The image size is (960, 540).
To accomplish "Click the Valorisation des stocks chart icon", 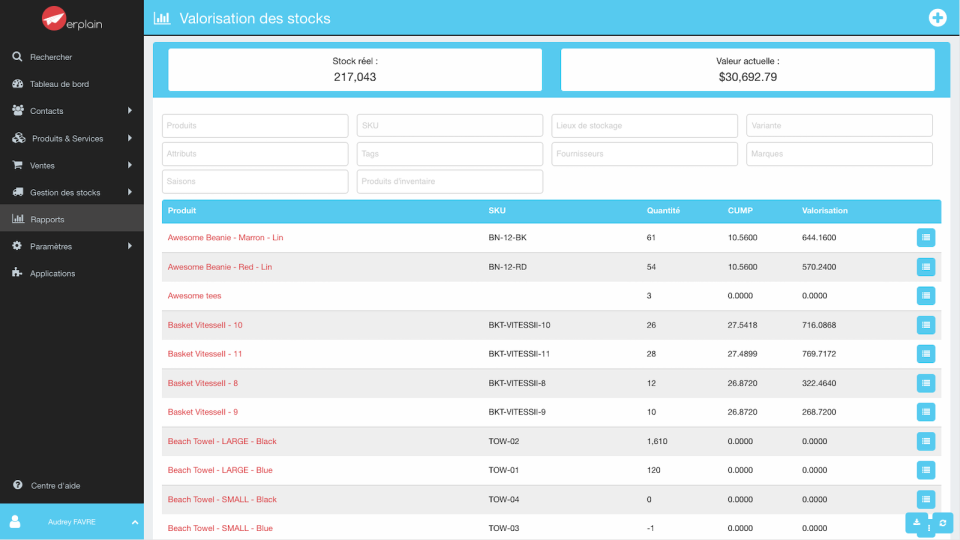I will click(x=162, y=18).
